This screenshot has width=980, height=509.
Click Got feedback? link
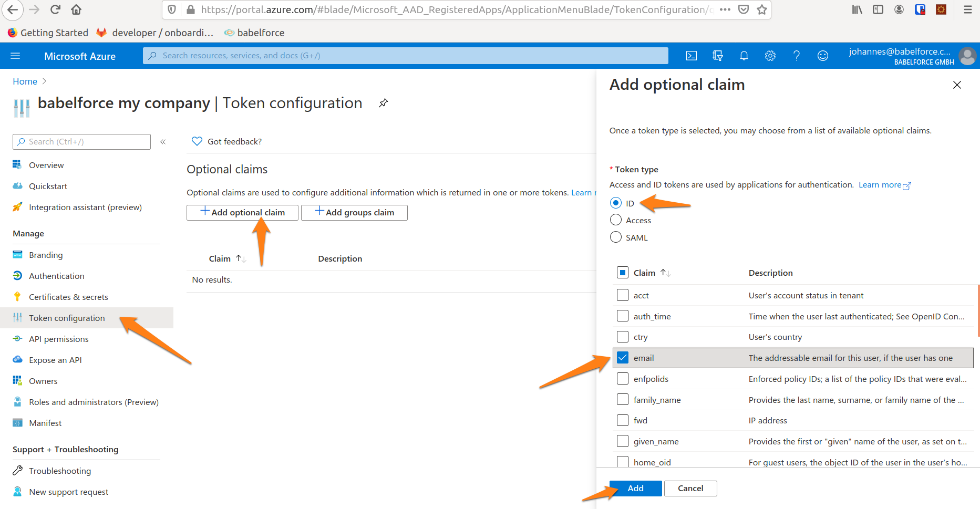pyautogui.click(x=227, y=141)
